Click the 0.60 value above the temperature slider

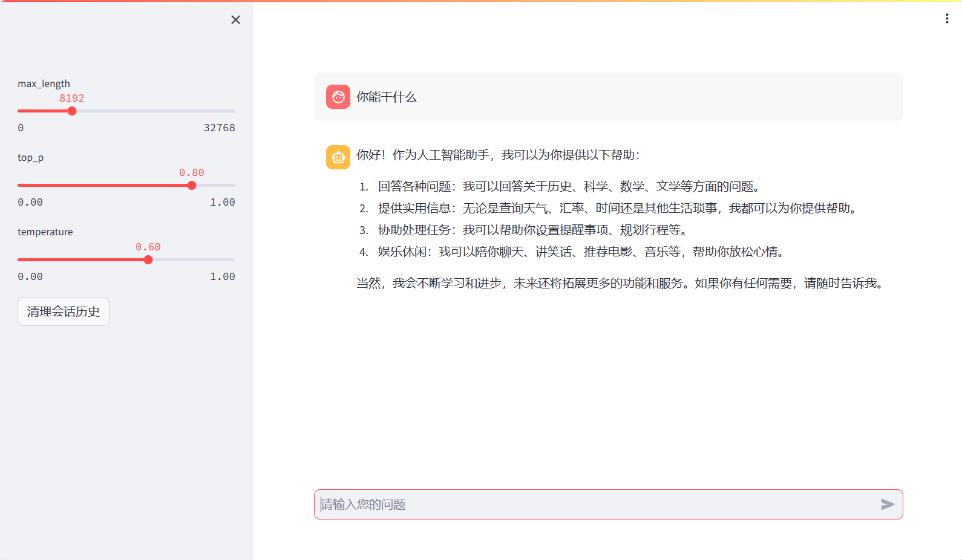point(148,247)
